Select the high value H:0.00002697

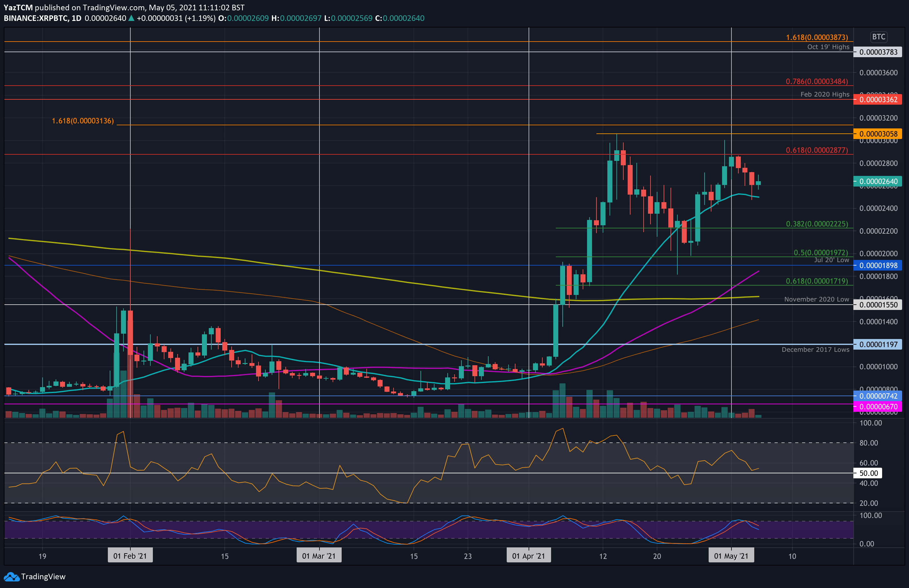click(x=296, y=18)
